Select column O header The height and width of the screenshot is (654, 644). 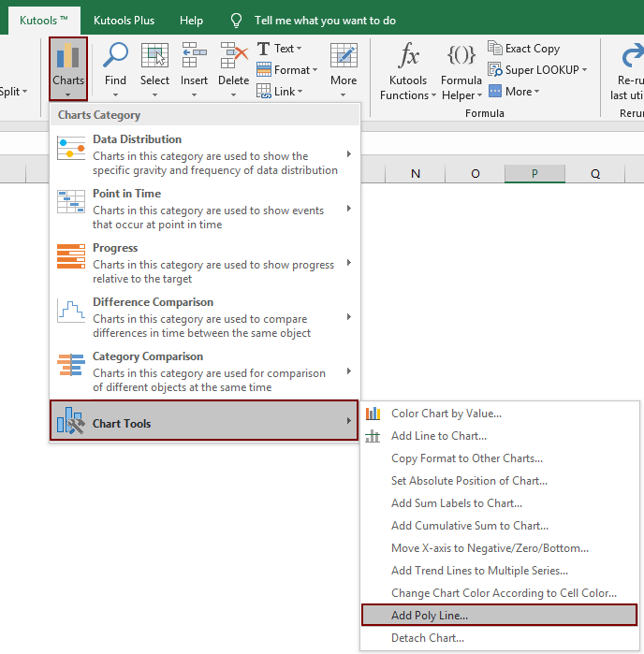pos(475,173)
